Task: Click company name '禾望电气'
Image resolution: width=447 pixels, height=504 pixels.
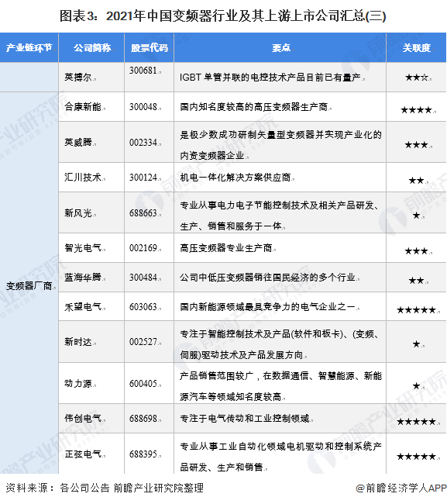Action: pos(83,306)
